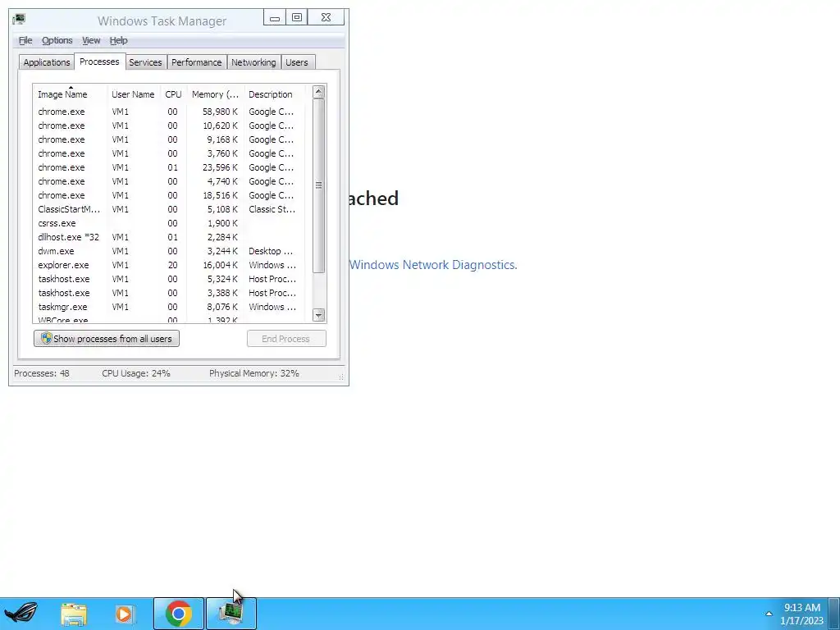Minimize the Task Manager window

(x=275, y=18)
